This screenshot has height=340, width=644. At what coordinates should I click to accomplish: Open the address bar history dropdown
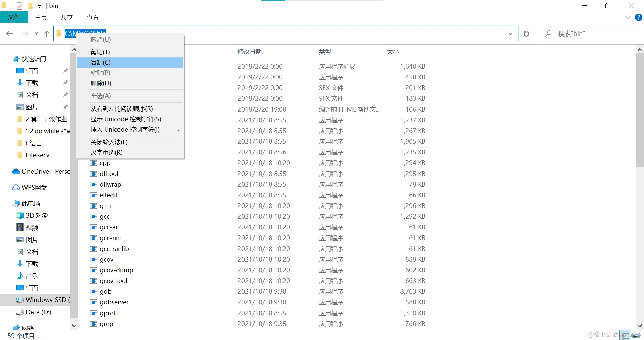[x=510, y=33]
